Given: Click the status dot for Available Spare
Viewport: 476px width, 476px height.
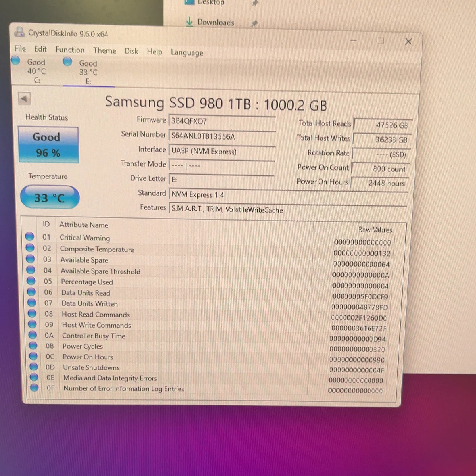Looking at the screenshot, I should pos(31,259).
